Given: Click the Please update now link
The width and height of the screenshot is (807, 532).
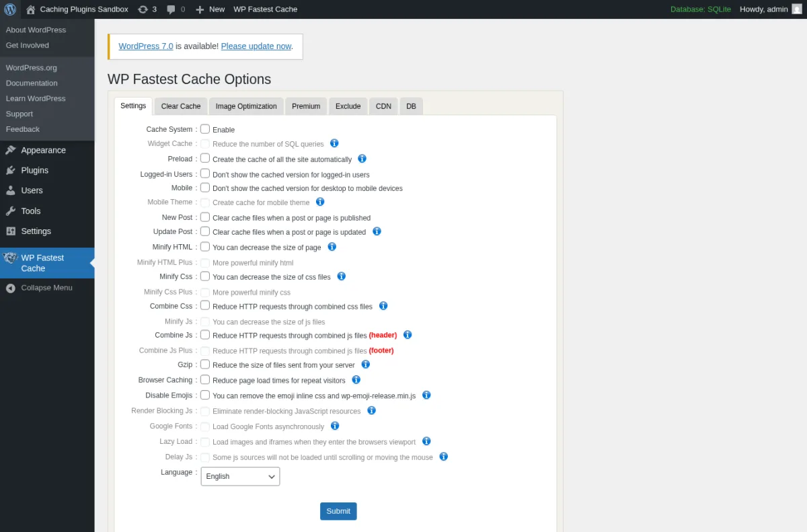Looking at the screenshot, I should tap(256, 46).
